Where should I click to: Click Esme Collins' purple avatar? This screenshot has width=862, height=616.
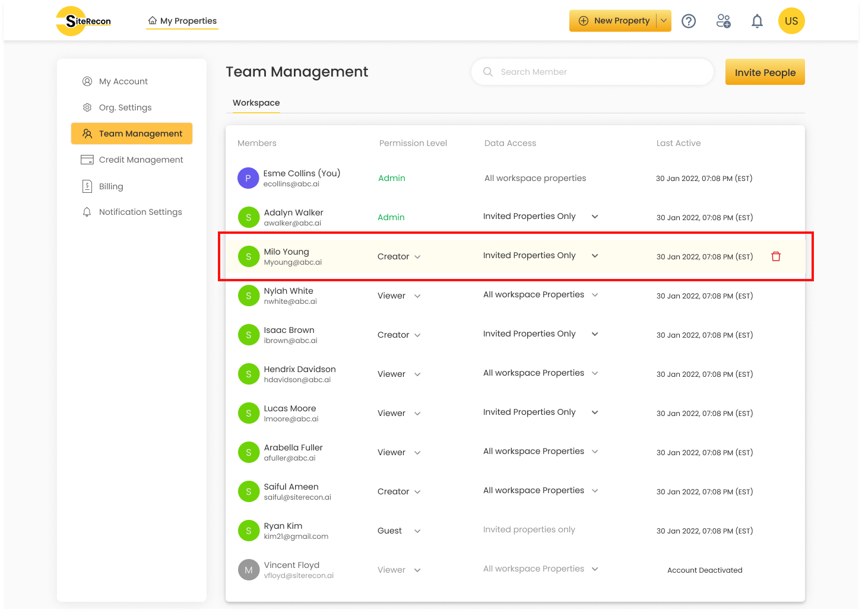point(248,178)
